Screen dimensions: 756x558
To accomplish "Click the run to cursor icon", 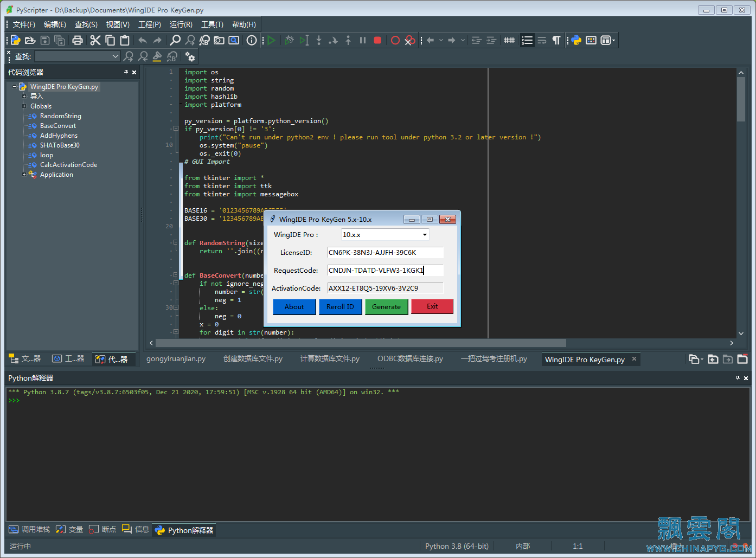I will tap(304, 40).
